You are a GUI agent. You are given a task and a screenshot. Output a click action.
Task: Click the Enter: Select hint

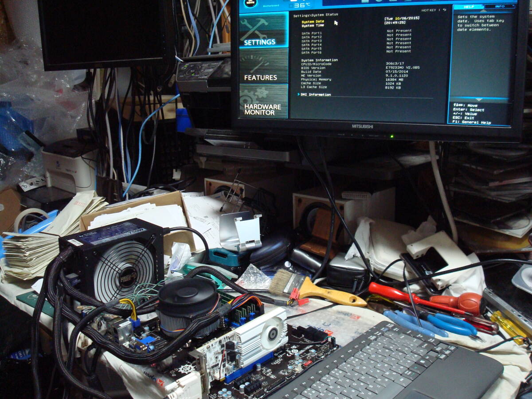pyautogui.click(x=468, y=110)
